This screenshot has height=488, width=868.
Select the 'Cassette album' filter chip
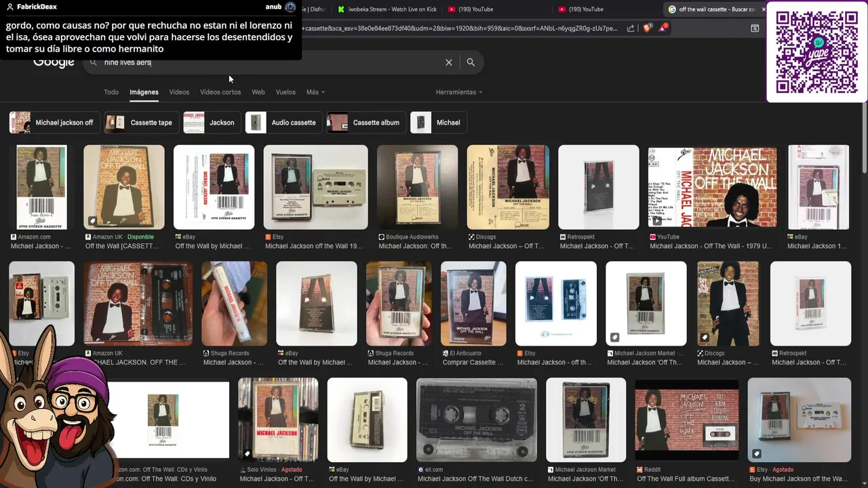click(367, 123)
